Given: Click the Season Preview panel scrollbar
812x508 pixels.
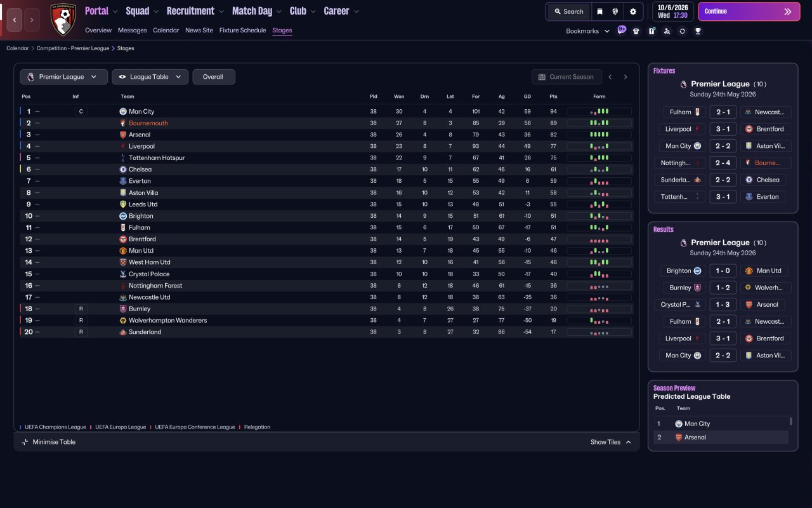Looking at the screenshot, I should click(x=790, y=421).
